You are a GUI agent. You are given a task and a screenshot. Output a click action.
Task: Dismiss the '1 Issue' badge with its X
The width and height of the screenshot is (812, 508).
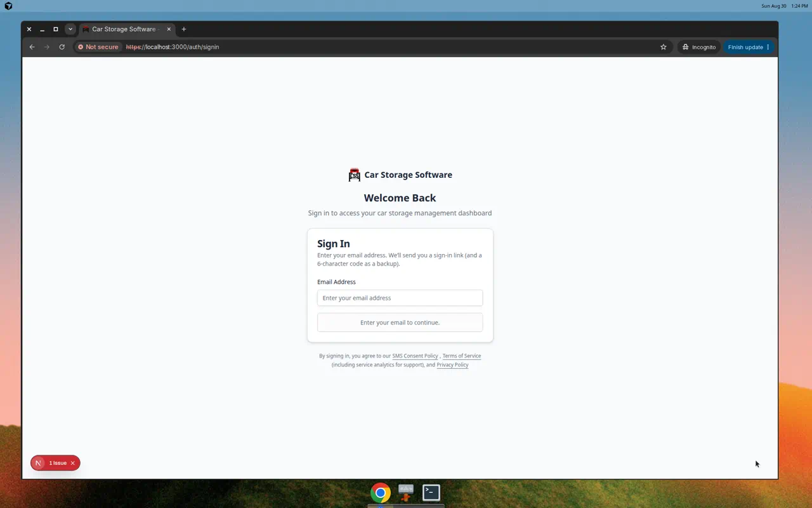pyautogui.click(x=73, y=463)
